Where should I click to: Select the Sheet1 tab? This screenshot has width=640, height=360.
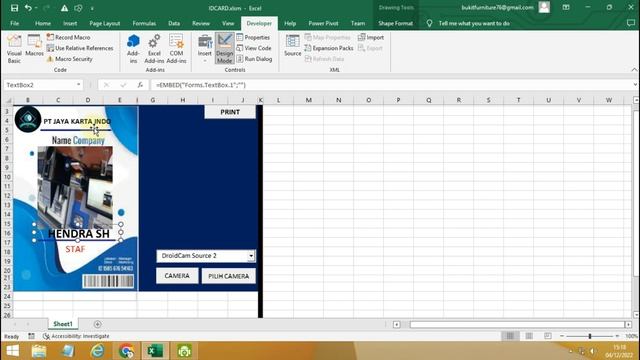[x=63, y=324]
